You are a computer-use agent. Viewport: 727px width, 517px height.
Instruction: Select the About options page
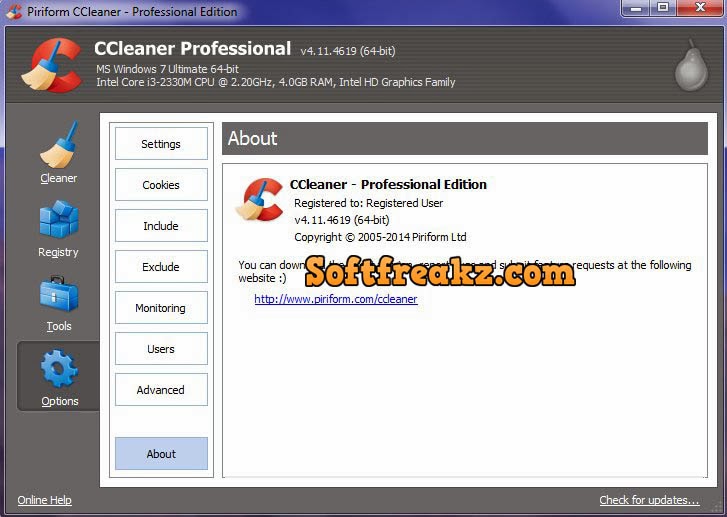tap(161, 453)
